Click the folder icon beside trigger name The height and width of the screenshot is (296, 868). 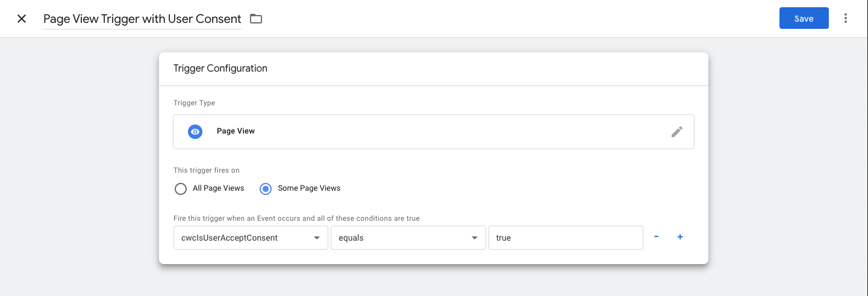(256, 19)
